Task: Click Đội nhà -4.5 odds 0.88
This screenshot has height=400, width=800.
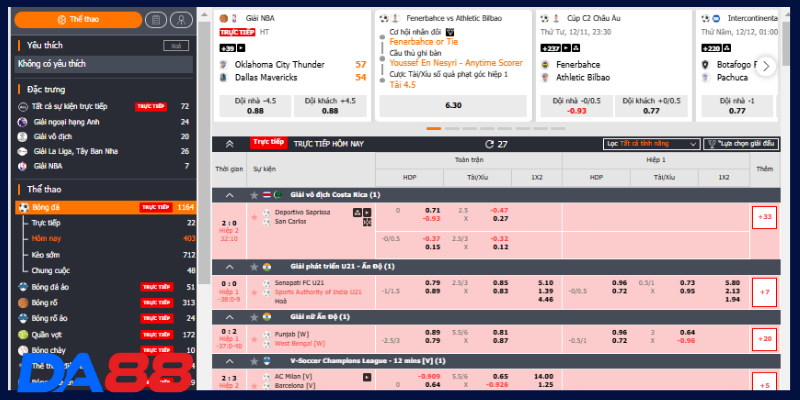Action: point(255,106)
